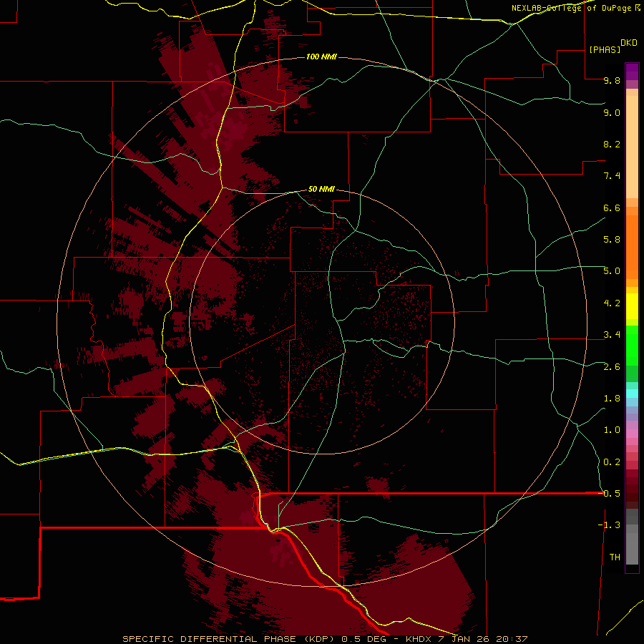The height and width of the screenshot is (644, 644).
Task: Click the 2.6 legend value
Action: [612, 367]
